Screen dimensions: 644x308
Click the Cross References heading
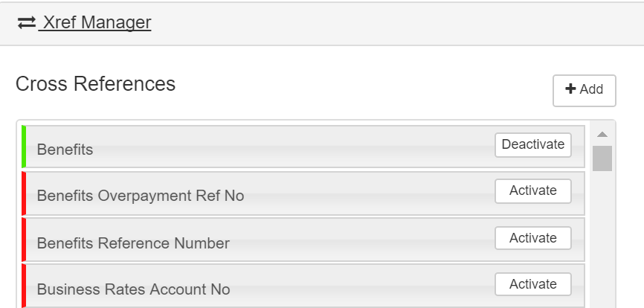click(95, 84)
